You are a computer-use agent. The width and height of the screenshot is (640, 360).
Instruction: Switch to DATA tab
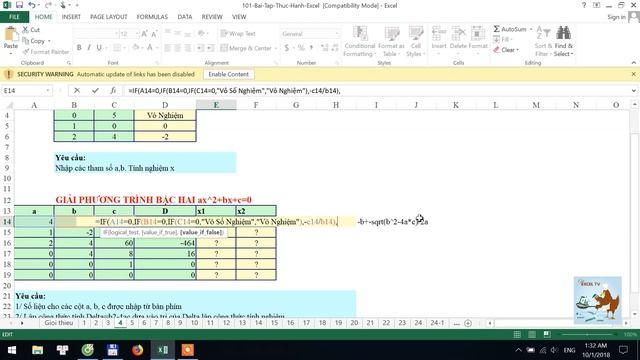tap(184, 17)
